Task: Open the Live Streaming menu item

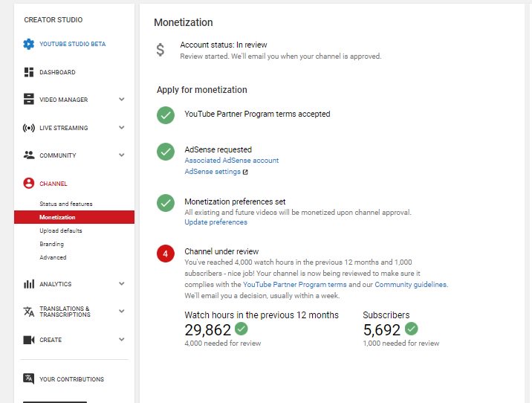Action: click(63, 128)
